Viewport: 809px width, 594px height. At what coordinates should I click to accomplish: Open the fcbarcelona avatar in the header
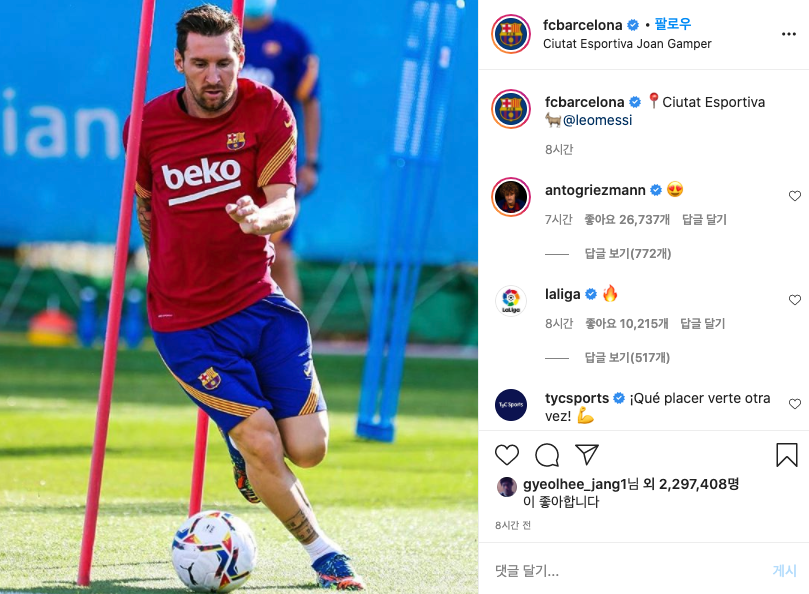pos(511,34)
